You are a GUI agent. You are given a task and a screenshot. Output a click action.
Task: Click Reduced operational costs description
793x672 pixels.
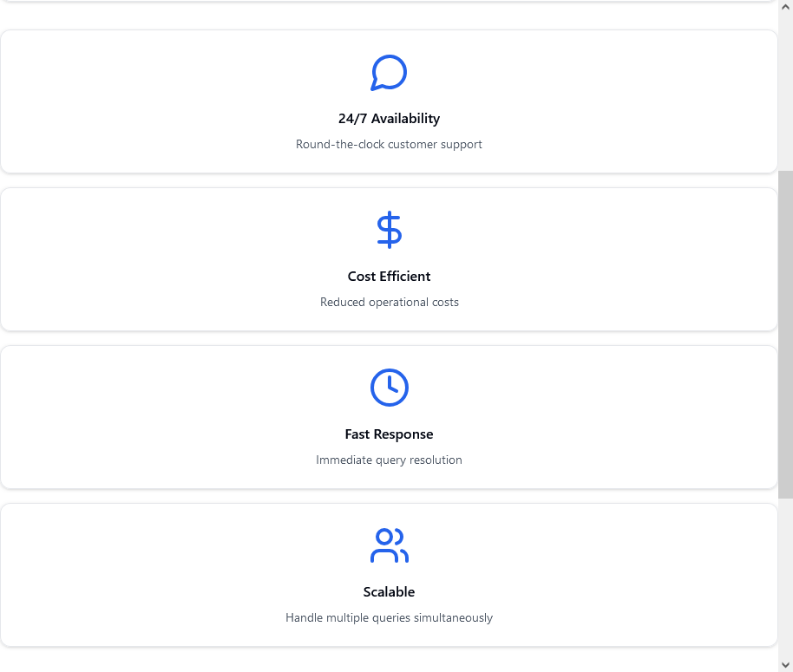click(389, 302)
